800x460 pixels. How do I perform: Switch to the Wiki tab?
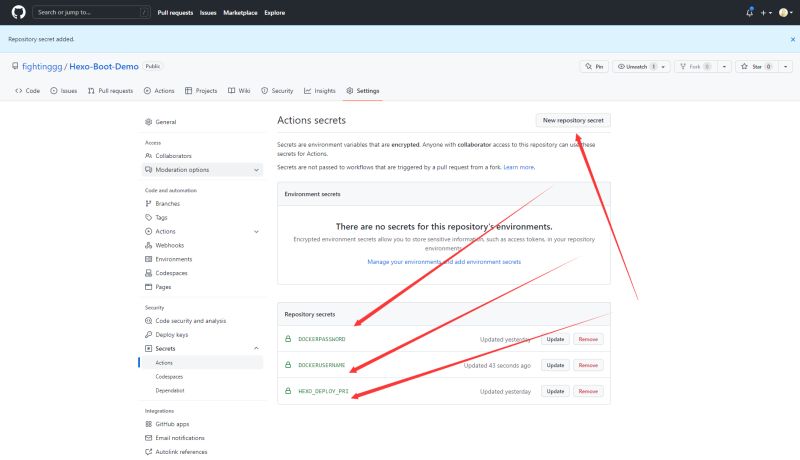(x=239, y=91)
